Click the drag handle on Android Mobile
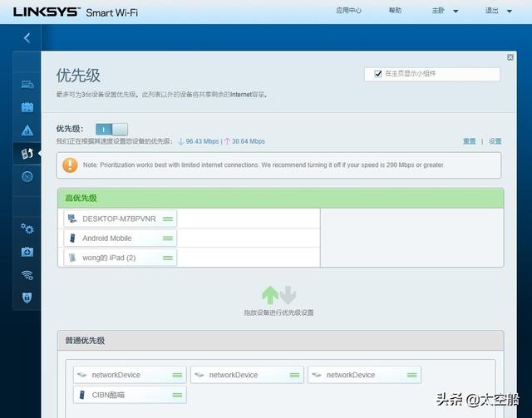 pos(167,239)
